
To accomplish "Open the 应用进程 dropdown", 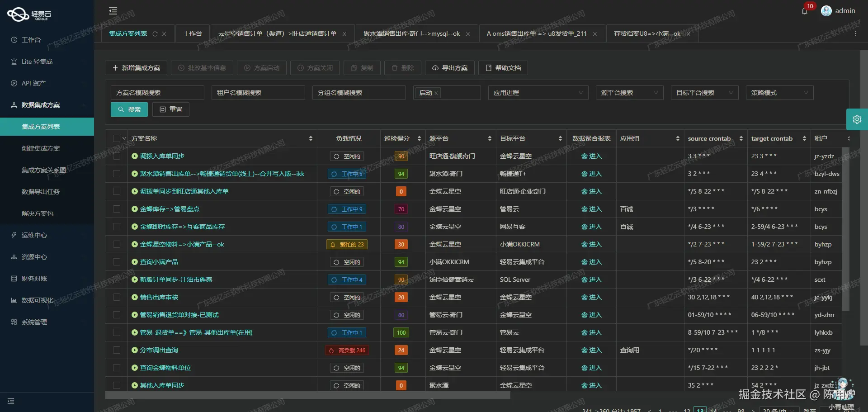I will coord(538,93).
